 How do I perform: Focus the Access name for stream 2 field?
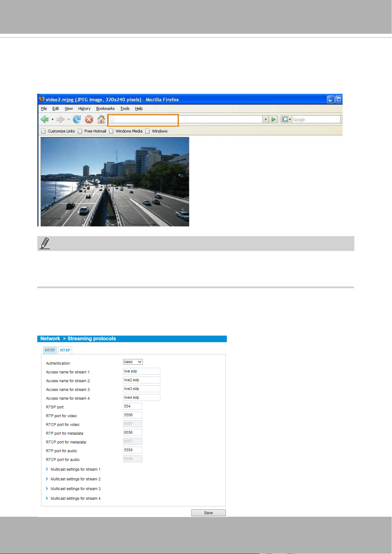click(x=142, y=380)
